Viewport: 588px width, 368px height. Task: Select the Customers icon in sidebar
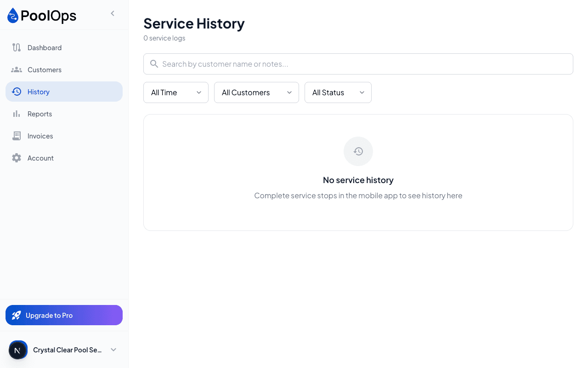point(17,69)
